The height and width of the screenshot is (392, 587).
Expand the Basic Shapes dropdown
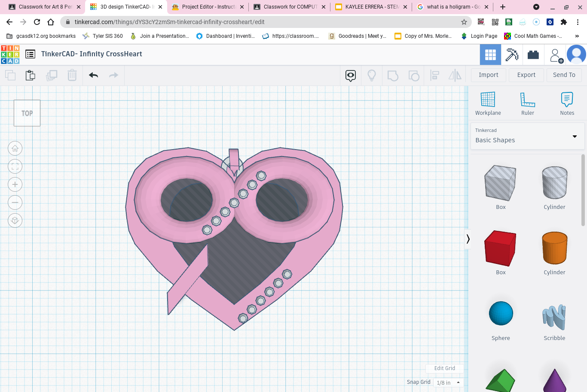pyautogui.click(x=528, y=136)
